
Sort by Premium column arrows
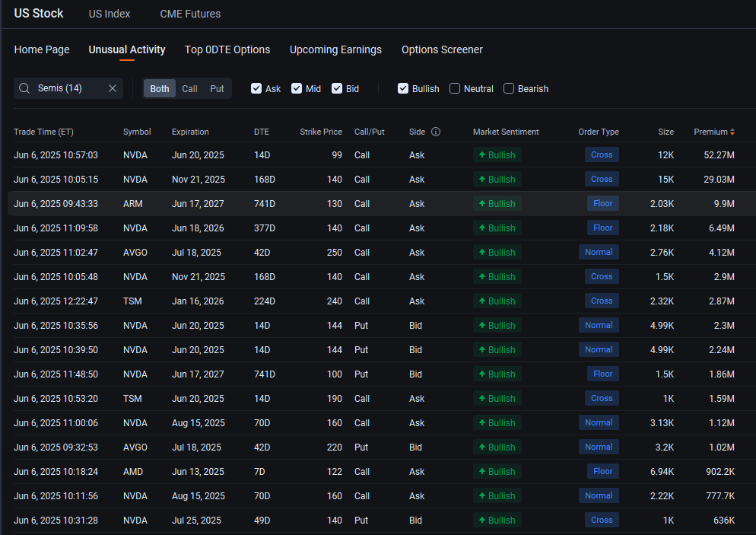pyautogui.click(x=732, y=132)
